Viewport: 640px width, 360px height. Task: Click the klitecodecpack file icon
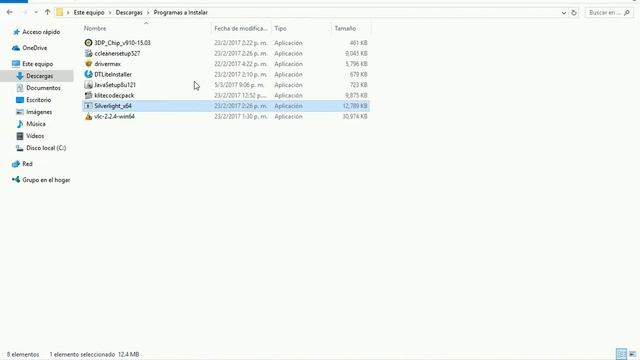pos(88,95)
